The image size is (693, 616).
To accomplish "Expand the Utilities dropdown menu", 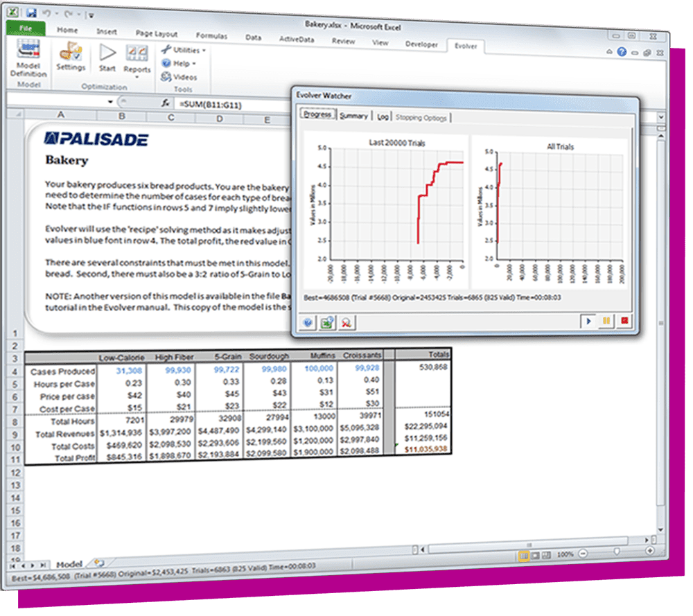I will [184, 51].
